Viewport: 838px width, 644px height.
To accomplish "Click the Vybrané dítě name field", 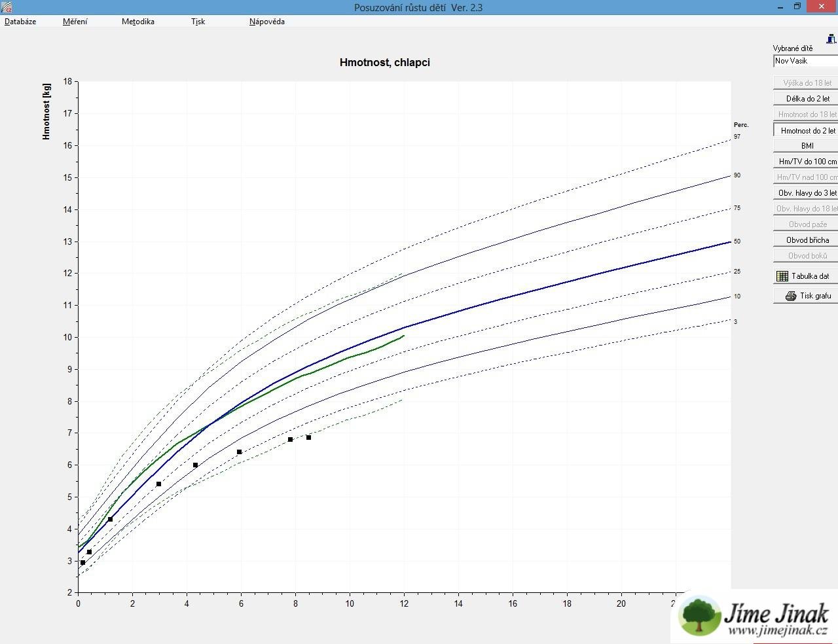I will click(805, 61).
